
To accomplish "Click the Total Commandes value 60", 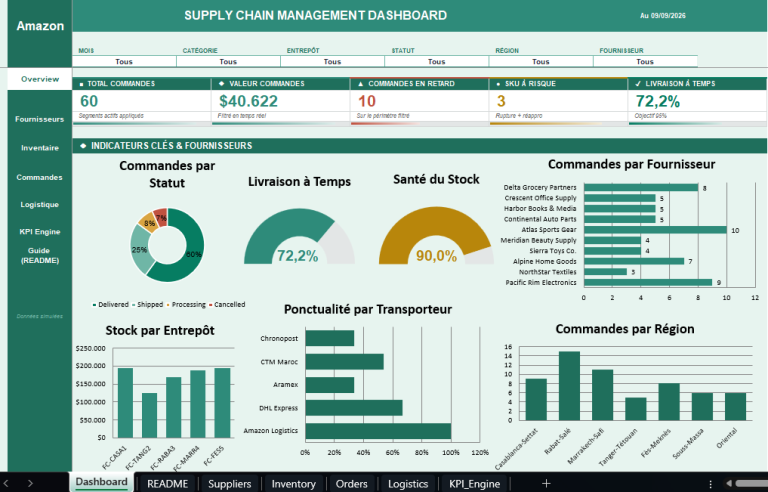I will tap(89, 101).
